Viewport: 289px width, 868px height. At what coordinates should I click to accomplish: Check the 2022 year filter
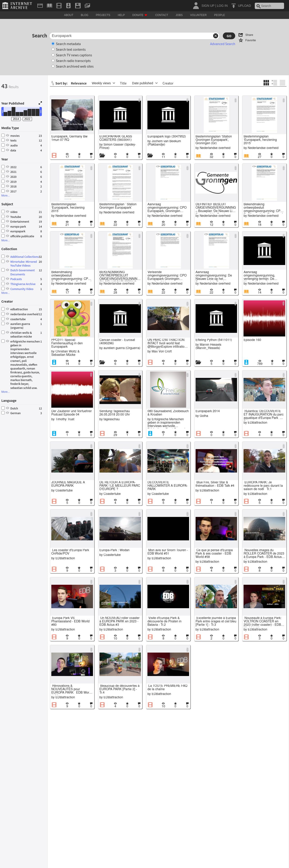click(3, 167)
